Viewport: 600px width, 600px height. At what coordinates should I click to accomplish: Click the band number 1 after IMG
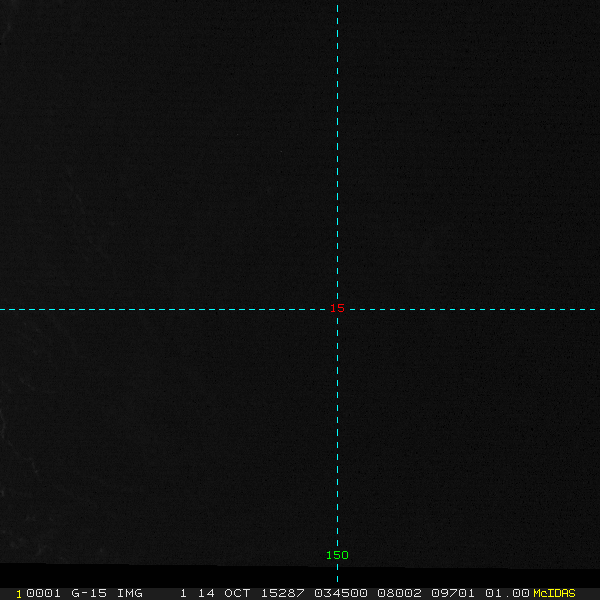[183, 593]
